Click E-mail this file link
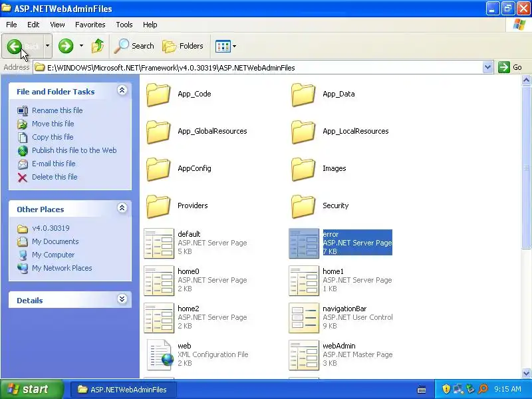 click(x=54, y=164)
